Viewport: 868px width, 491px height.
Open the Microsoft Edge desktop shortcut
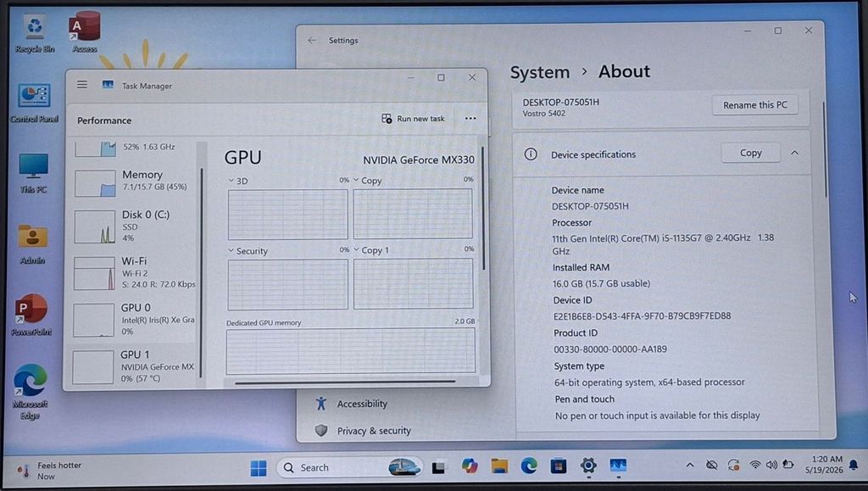30,392
